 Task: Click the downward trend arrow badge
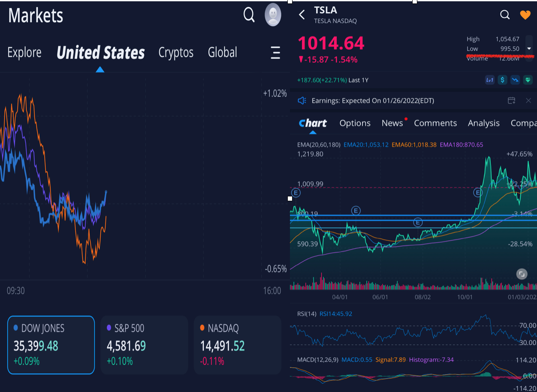click(515, 80)
